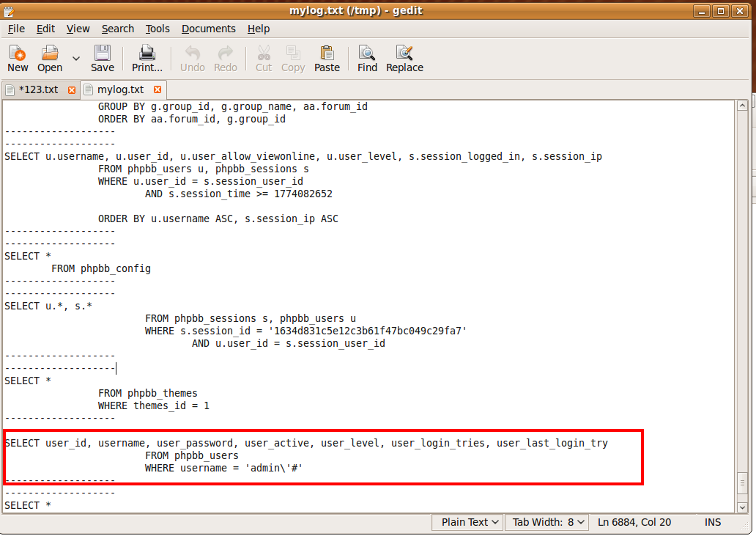Screen dimensions: 756x536
Task: Open the Search menu
Action: coord(118,29)
